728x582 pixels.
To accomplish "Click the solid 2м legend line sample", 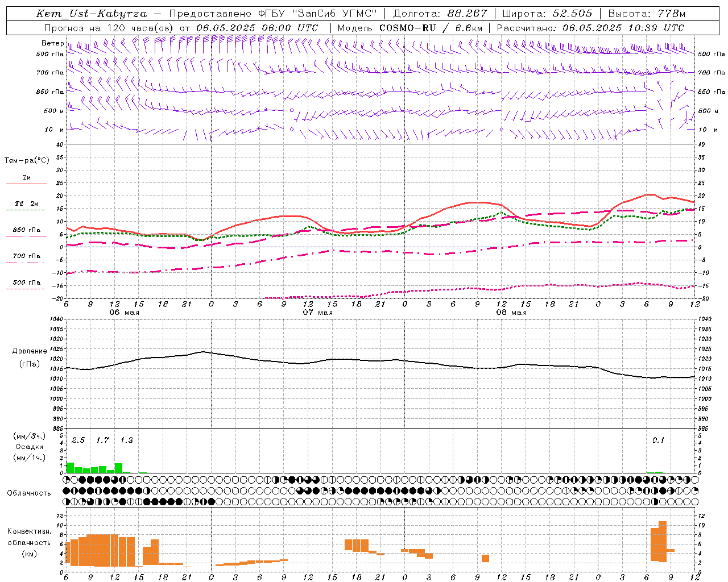I will [x=26, y=184].
